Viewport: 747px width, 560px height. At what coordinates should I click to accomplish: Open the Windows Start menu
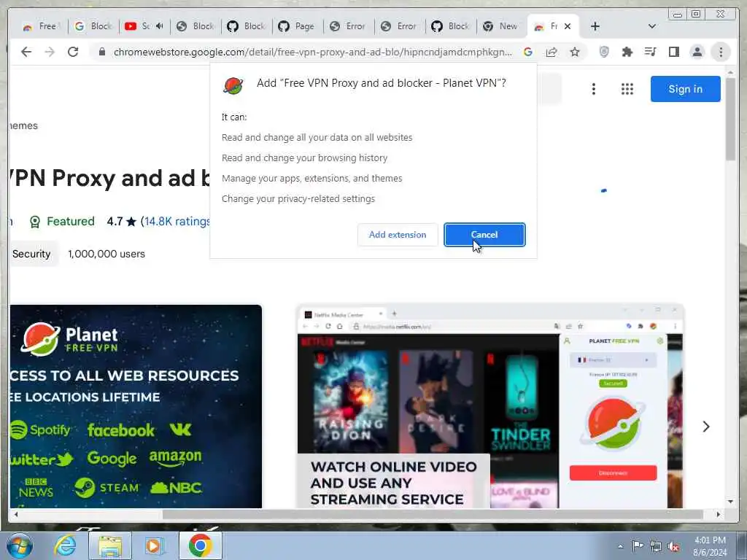(19, 545)
